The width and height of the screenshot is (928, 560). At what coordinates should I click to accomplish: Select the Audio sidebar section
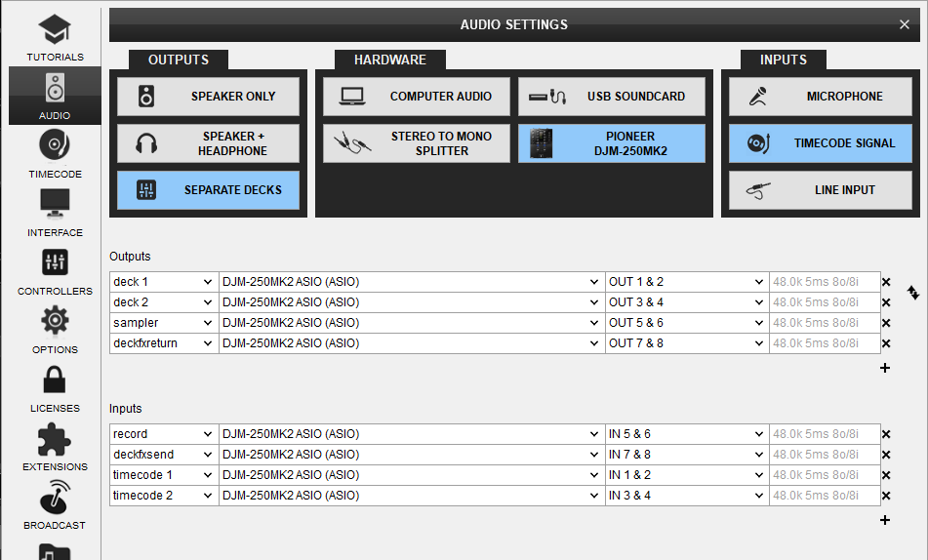55,96
